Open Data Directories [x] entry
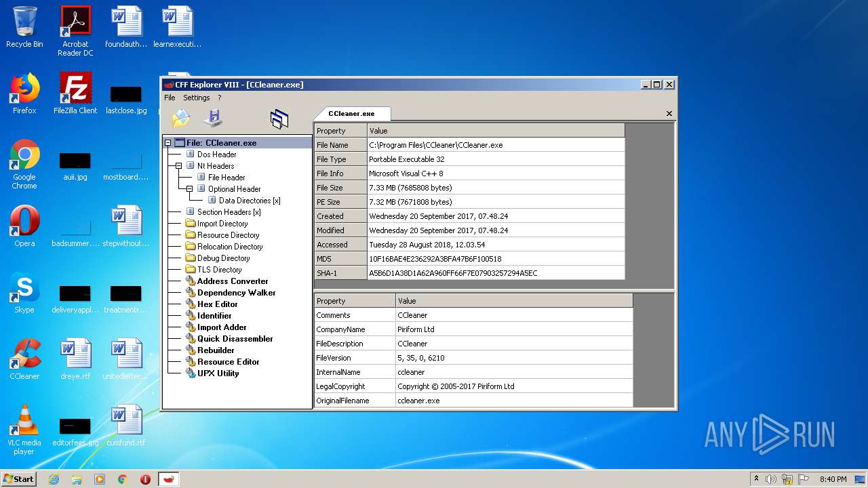Viewport: 868px width, 488px height. pyautogui.click(x=250, y=201)
